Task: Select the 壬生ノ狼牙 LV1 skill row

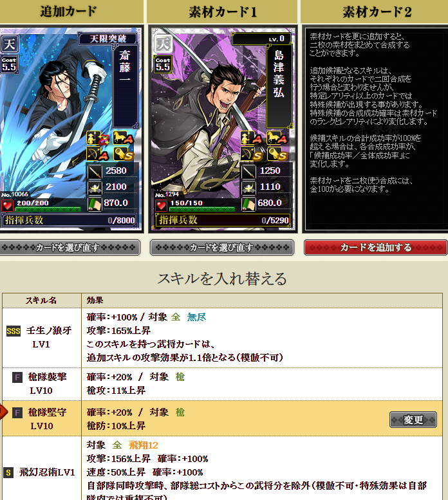Action: click(x=222, y=338)
